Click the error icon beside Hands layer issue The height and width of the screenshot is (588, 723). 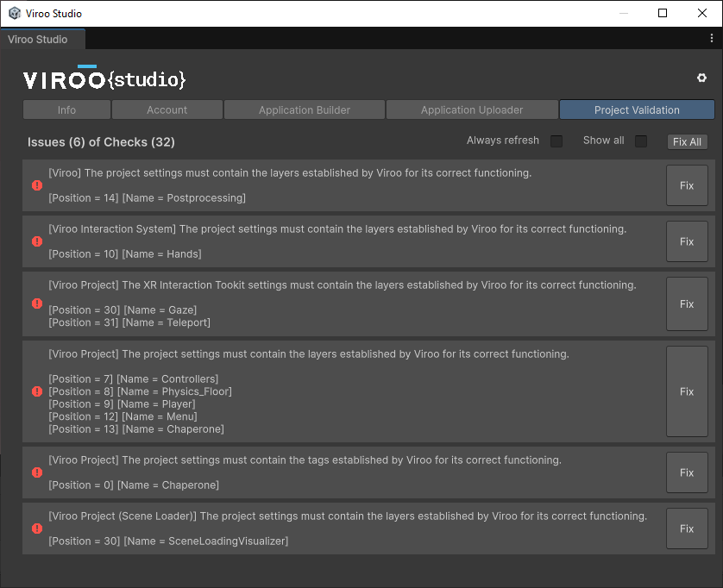point(37,241)
